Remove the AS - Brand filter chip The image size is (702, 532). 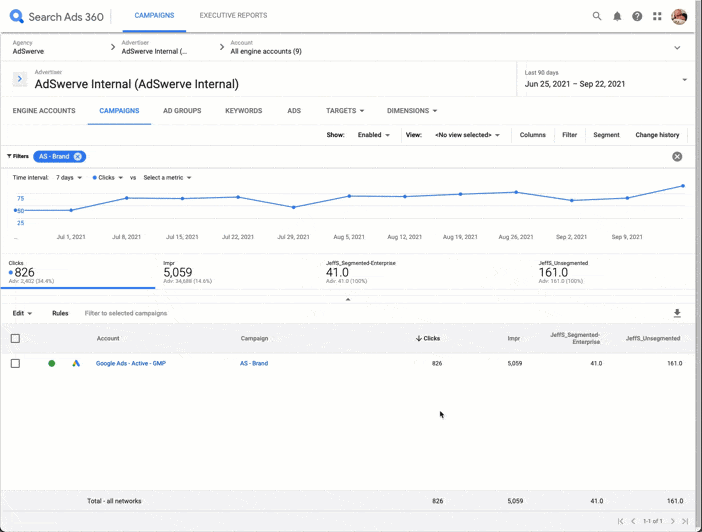tap(78, 156)
